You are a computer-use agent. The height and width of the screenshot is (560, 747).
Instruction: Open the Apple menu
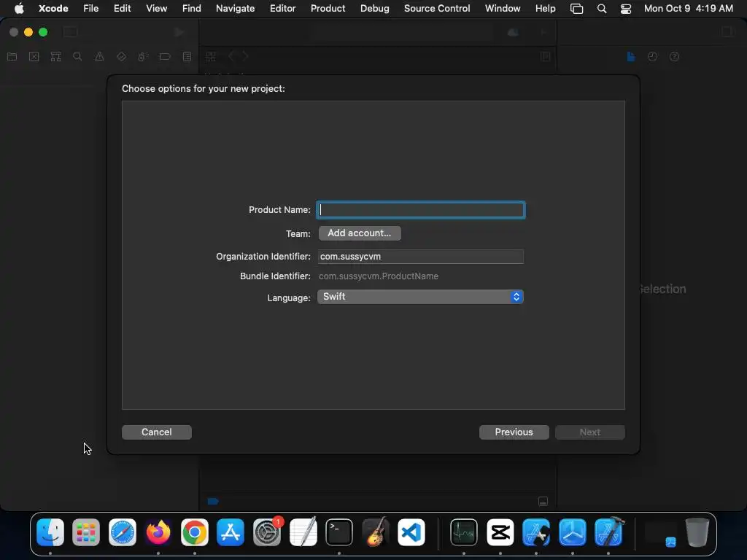(19, 8)
